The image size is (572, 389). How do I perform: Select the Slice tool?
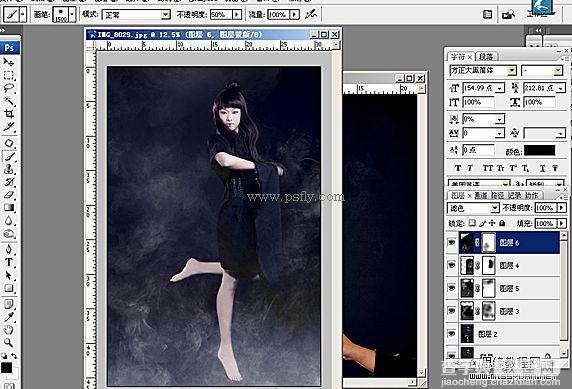pos(8,127)
